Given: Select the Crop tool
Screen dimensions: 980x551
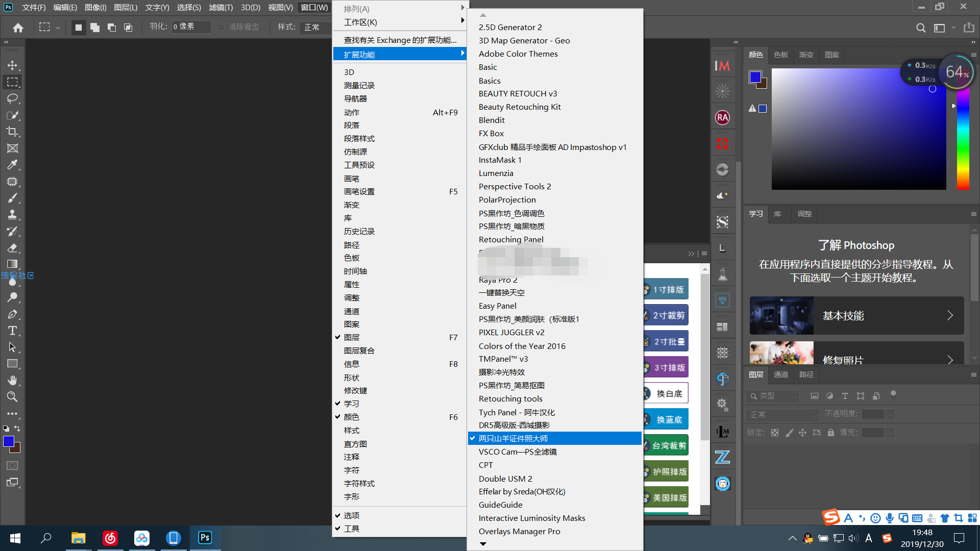Looking at the screenshot, I should tap(12, 132).
